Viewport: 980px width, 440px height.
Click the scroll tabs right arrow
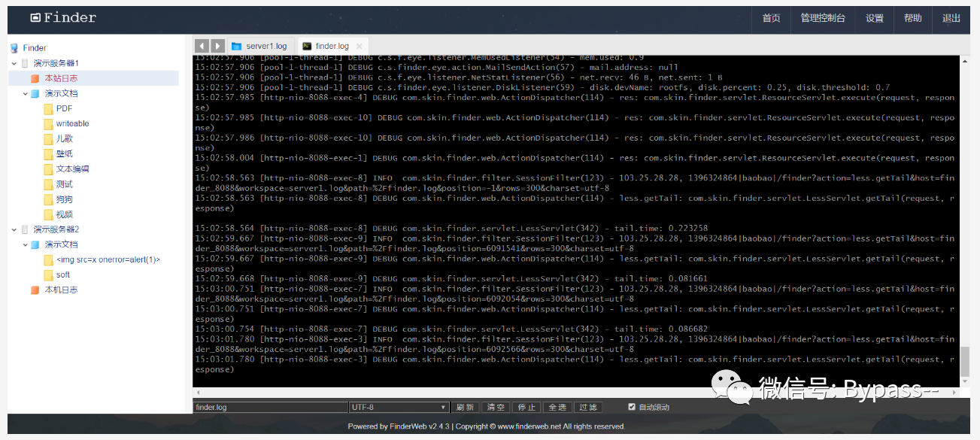point(217,46)
